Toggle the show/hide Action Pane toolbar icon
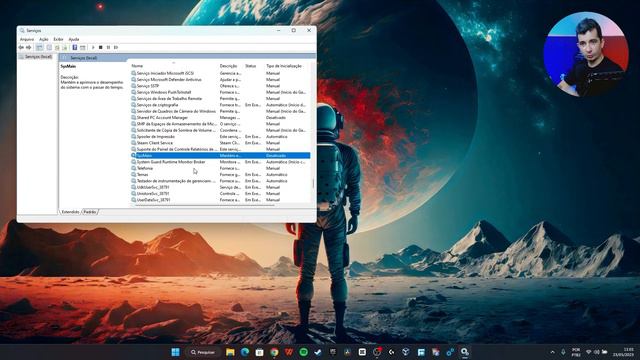Image resolution: width=640 pixels, height=360 pixels. [82, 47]
